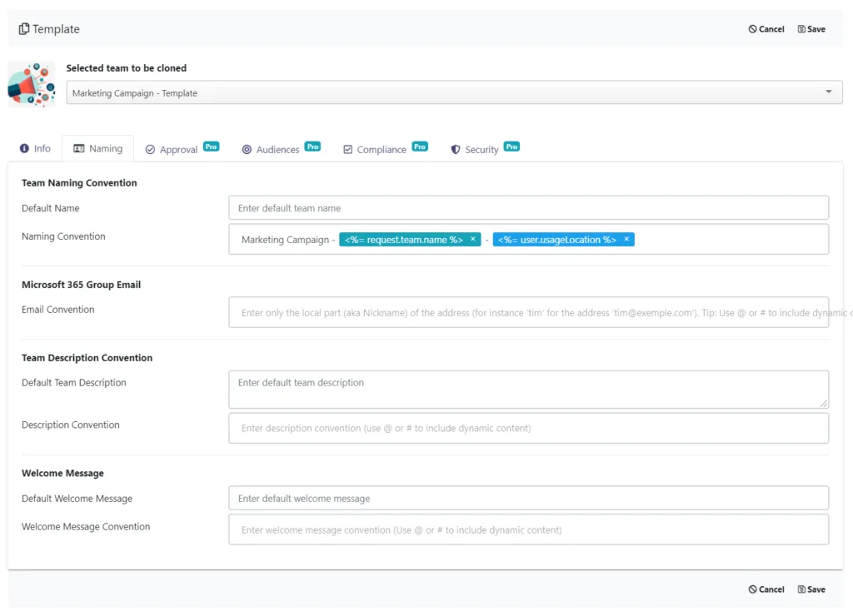Viewport: 853px width, 616px height.
Task: Switch to the Info tab
Action: point(35,148)
